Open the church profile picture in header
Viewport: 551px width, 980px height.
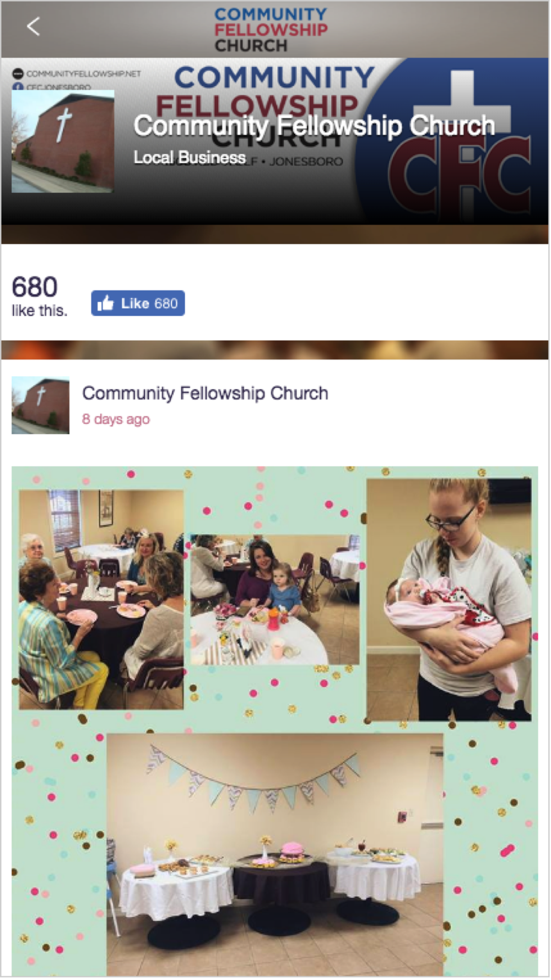point(63,141)
